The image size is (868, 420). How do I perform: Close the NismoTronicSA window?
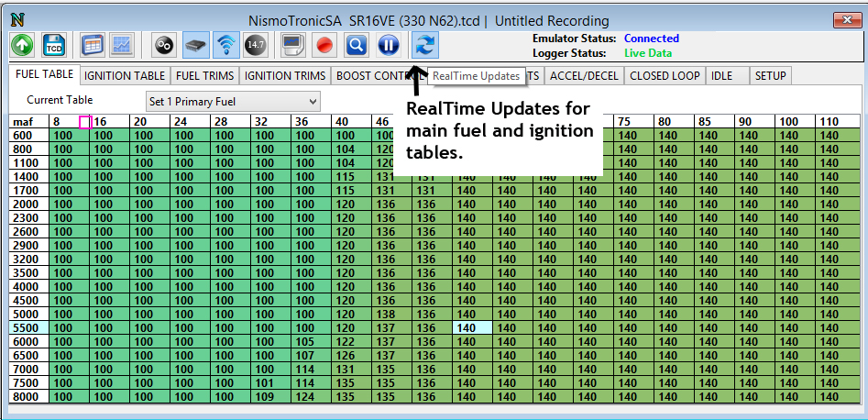point(846,20)
